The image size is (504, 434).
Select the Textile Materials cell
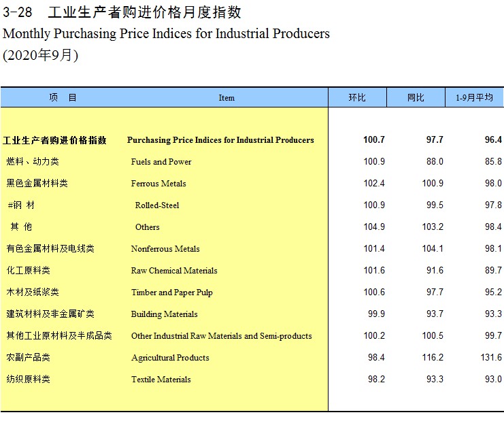tap(161, 380)
